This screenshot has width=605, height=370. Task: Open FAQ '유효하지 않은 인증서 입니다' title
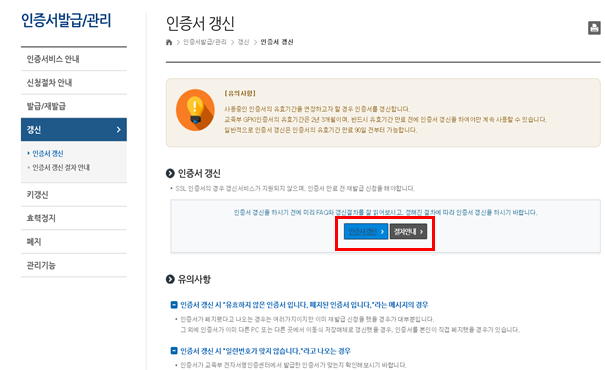click(x=304, y=305)
